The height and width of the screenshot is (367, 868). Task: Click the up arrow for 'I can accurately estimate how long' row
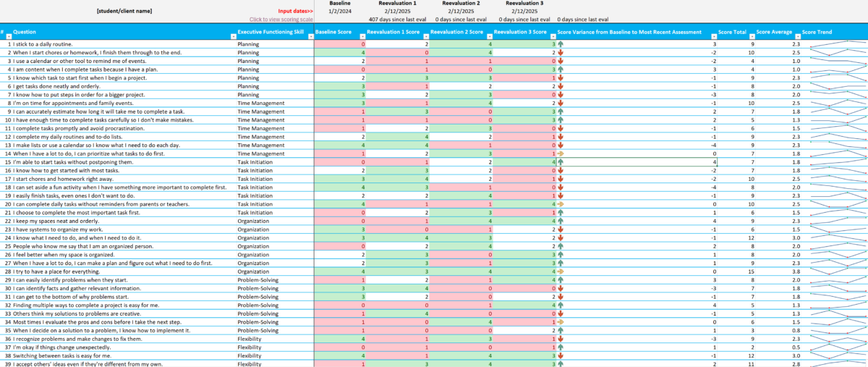point(560,111)
